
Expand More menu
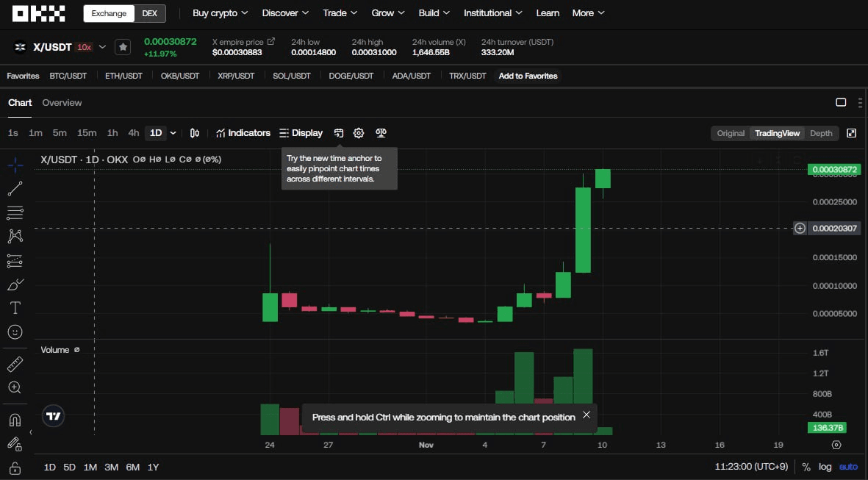point(589,12)
